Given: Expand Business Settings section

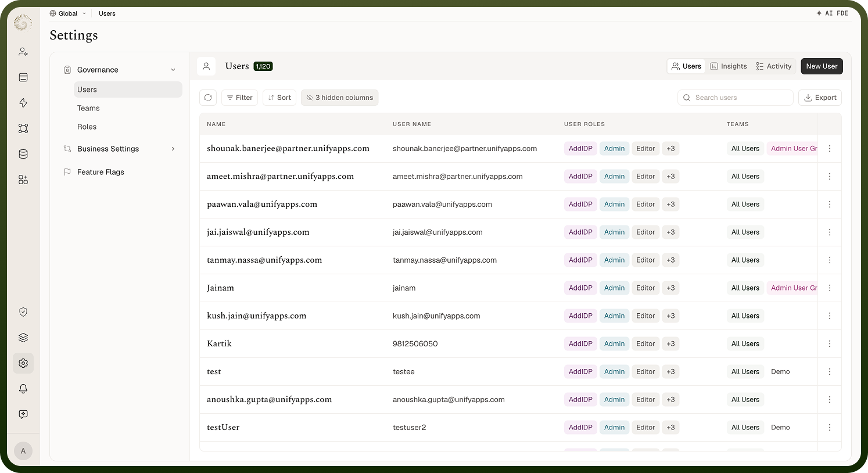Looking at the screenshot, I should click(x=173, y=149).
